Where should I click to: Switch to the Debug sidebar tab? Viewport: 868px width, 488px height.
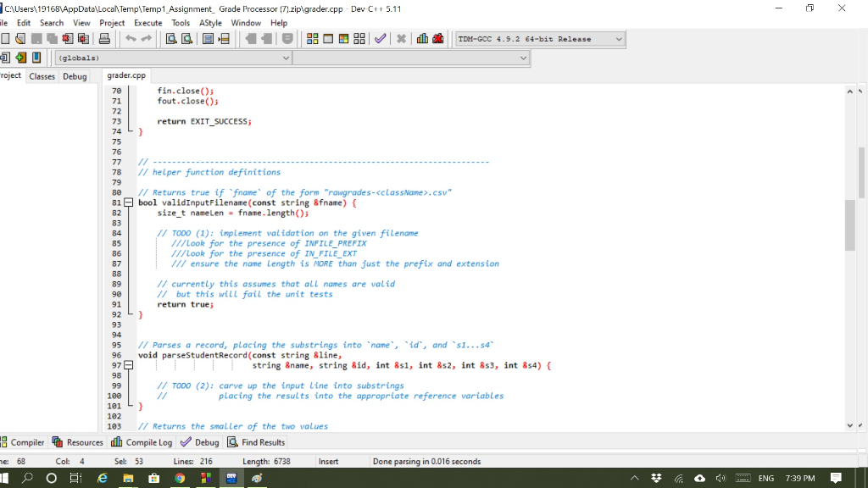click(x=75, y=76)
